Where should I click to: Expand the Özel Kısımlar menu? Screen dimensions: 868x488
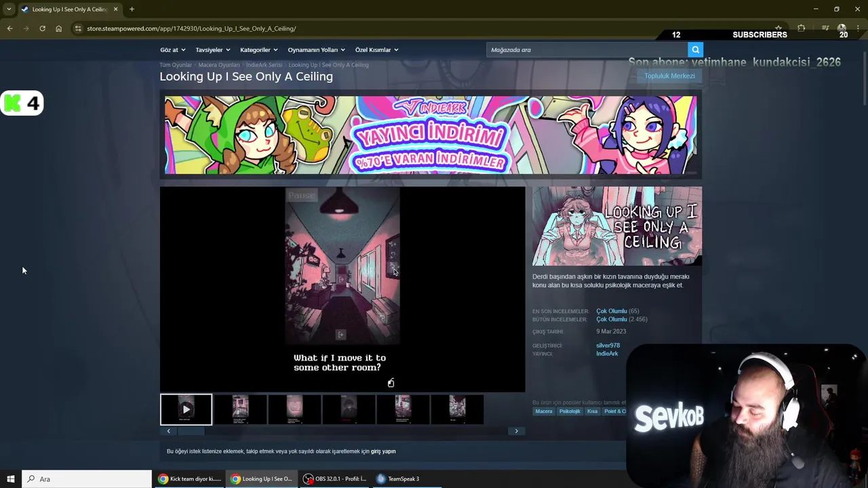tap(376, 49)
